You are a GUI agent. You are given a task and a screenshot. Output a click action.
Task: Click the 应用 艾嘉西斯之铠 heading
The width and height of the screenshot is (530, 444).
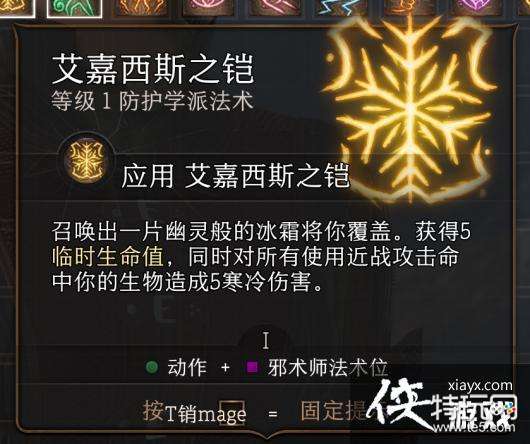(235, 175)
